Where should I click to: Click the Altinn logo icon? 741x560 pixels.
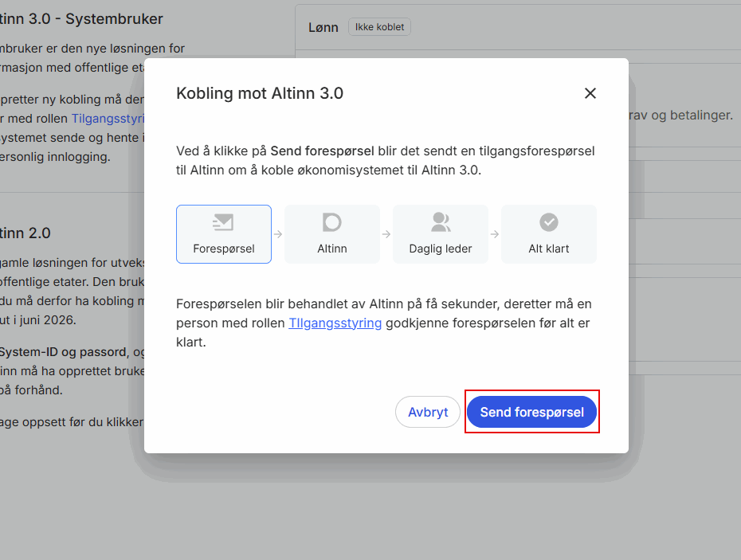pos(331,222)
